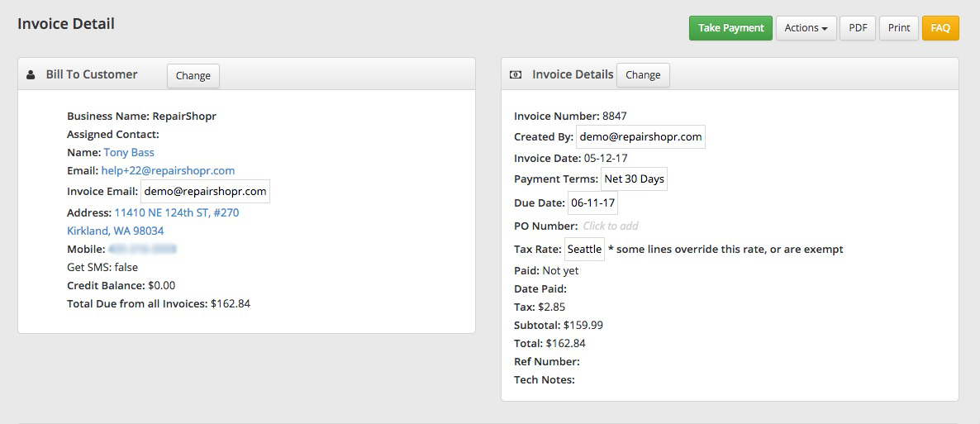Screen dimensions: 980x424
Task: Change the Net 30 Days payment terms
Action: coord(635,179)
